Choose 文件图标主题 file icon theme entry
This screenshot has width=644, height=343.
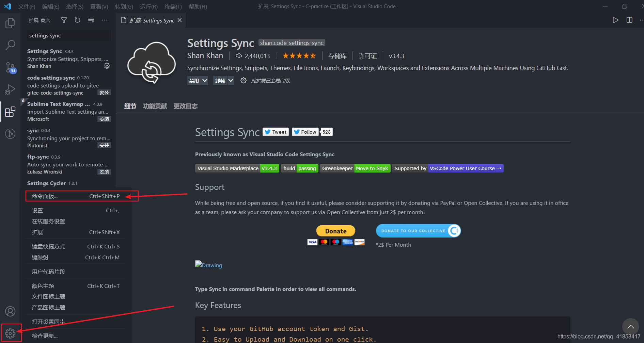[x=76, y=297]
